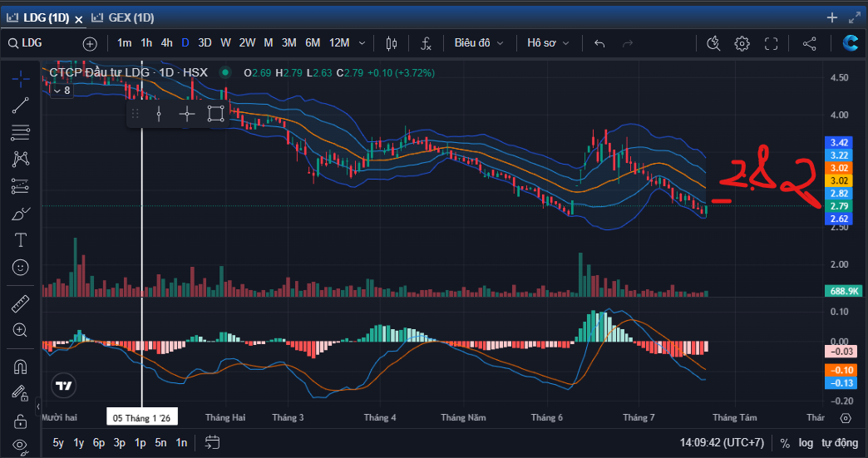Set the date range to 6p

point(99,442)
